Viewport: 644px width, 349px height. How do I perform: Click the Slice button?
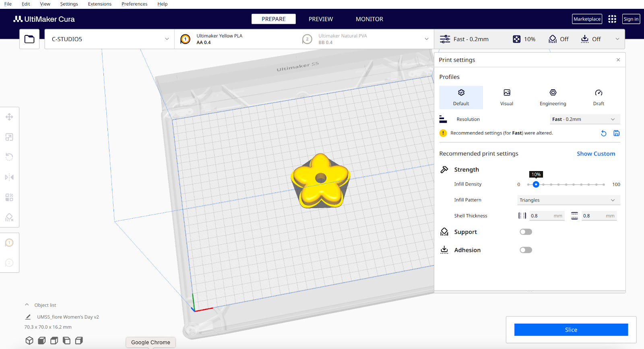coord(571,330)
